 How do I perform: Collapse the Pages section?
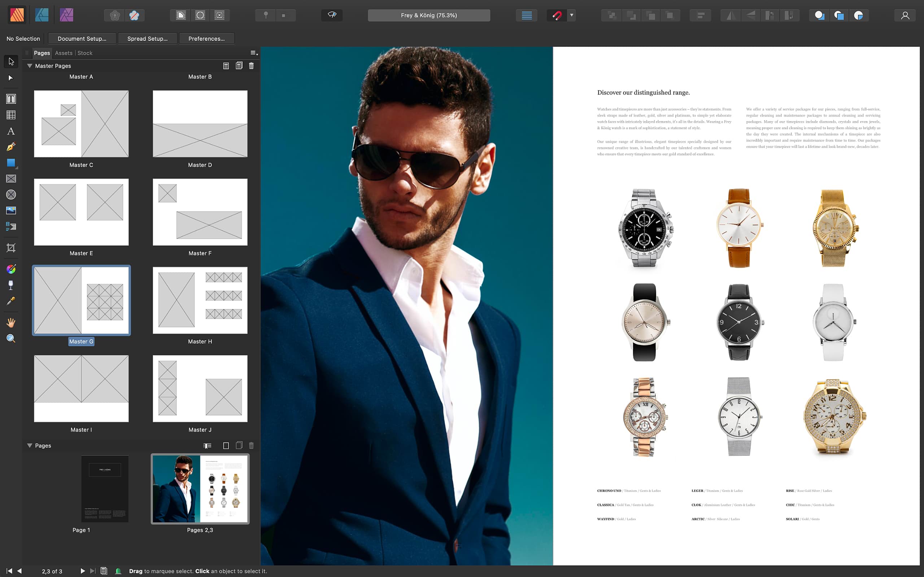click(x=29, y=445)
